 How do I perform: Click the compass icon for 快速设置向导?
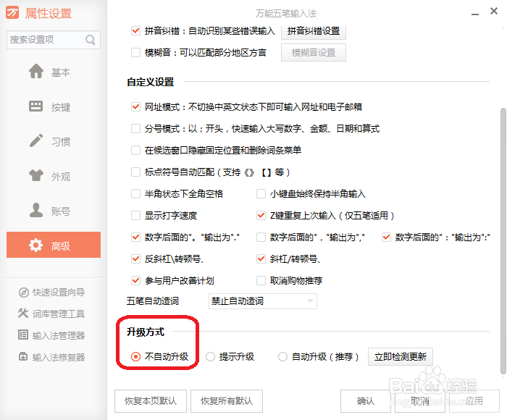pos(24,293)
